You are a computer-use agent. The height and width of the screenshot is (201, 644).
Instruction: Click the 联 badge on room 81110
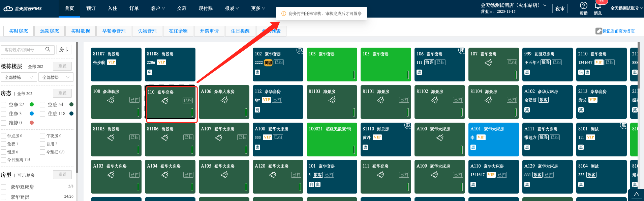408,125
